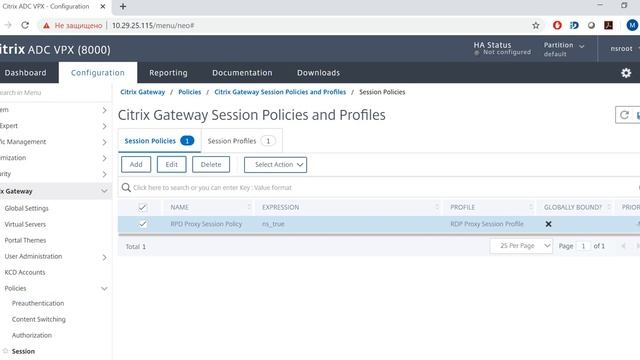Select the Session Policies tab
The height and width of the screenshot is (360, 640).
pos(159,141)
